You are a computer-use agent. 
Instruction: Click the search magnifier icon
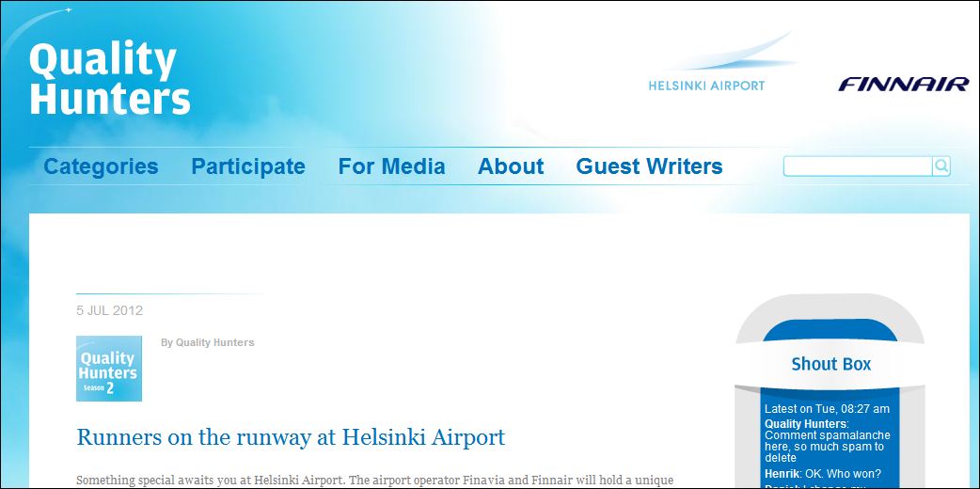(941, 166)
